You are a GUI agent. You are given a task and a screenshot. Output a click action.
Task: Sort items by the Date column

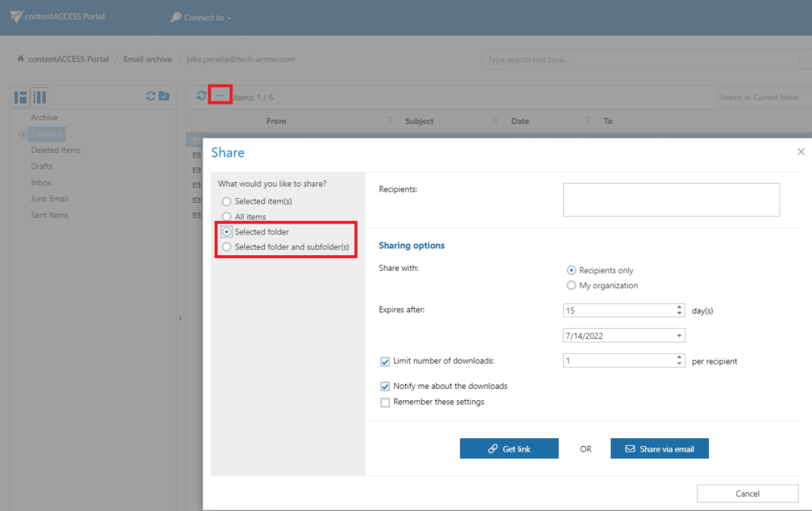pos(520,120)
